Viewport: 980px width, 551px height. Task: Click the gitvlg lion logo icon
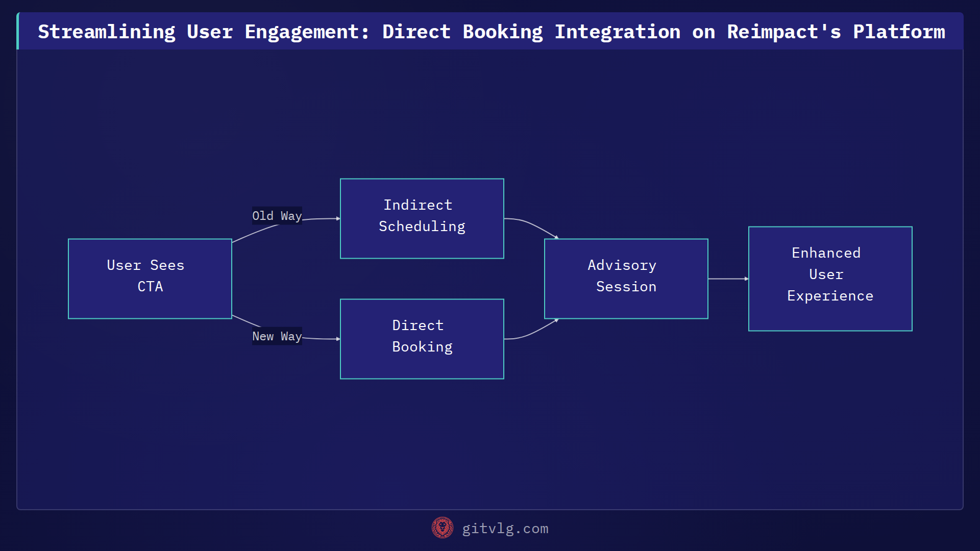point(442,528)
